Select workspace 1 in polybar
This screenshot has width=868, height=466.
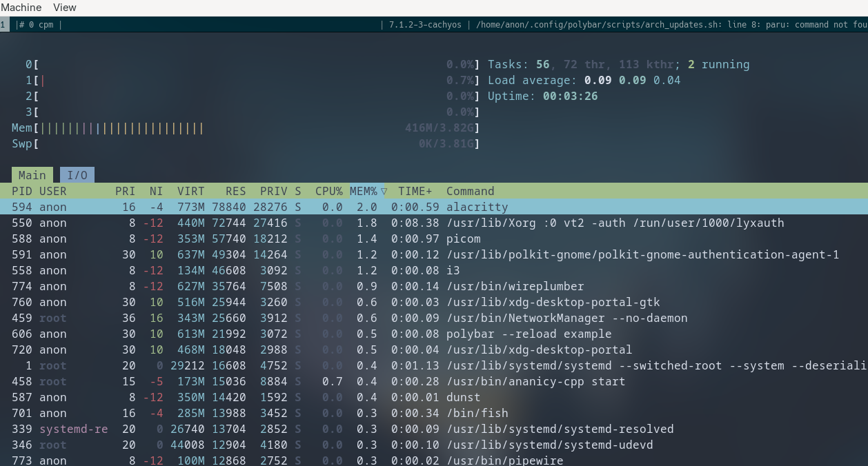click(x=4, y=25)
